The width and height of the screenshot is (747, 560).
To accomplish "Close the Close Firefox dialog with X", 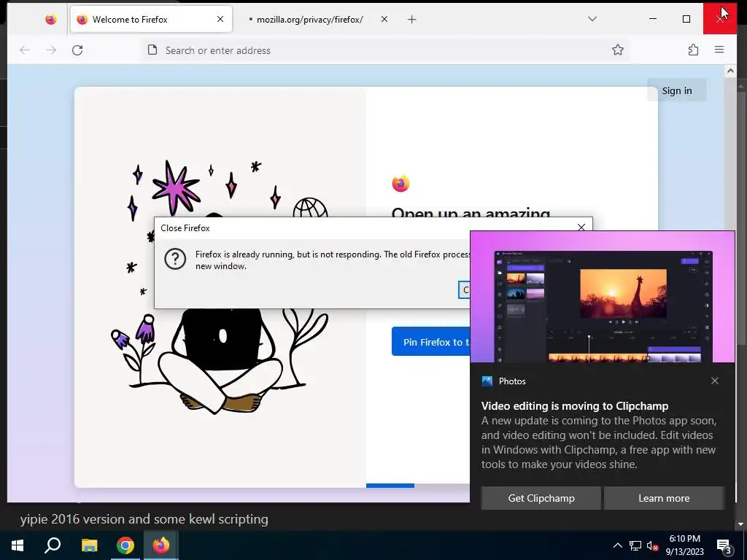I will [x=581, y=227].
